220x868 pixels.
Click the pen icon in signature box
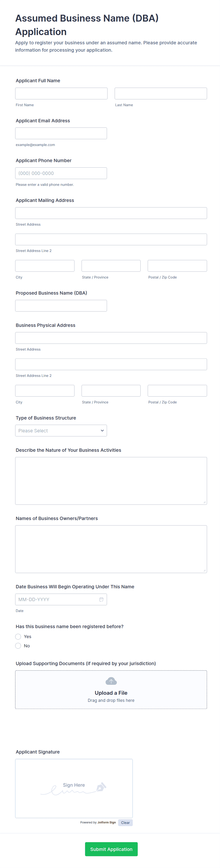click(101, 787)
